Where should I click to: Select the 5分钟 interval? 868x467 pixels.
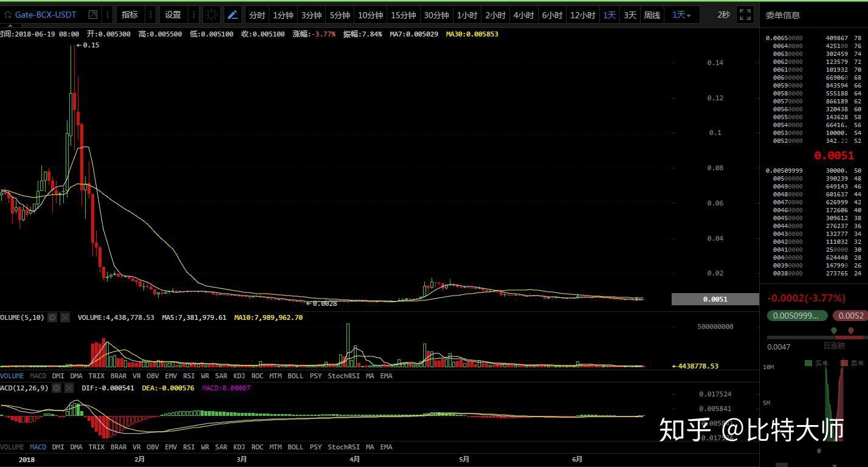340,15
